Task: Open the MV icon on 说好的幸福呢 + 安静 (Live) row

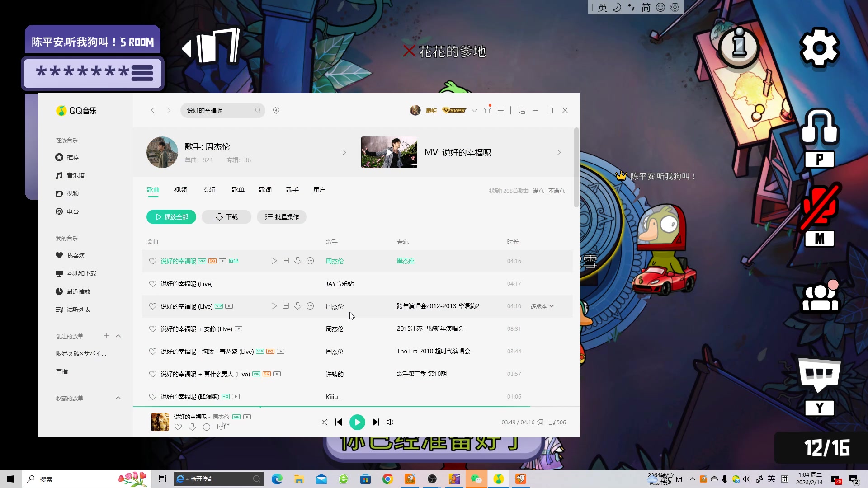Action: coord(239,329)
